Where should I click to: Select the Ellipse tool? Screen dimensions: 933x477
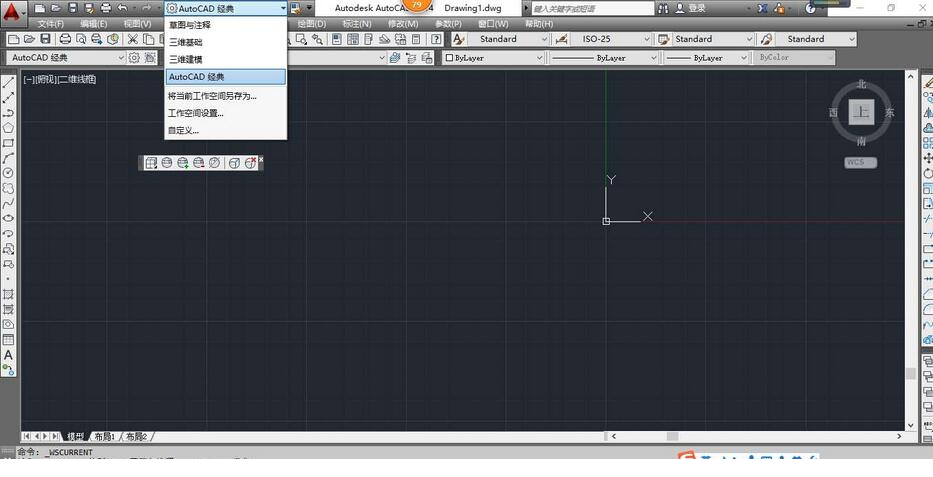tap(8, 218)
